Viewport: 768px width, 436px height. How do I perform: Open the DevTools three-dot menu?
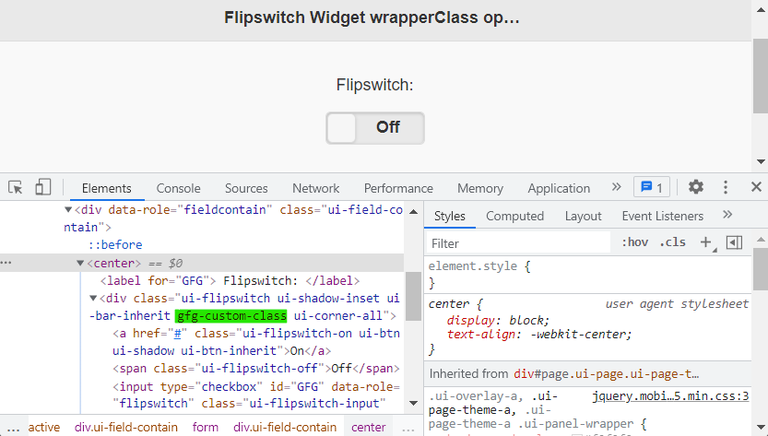click(725, 187)
